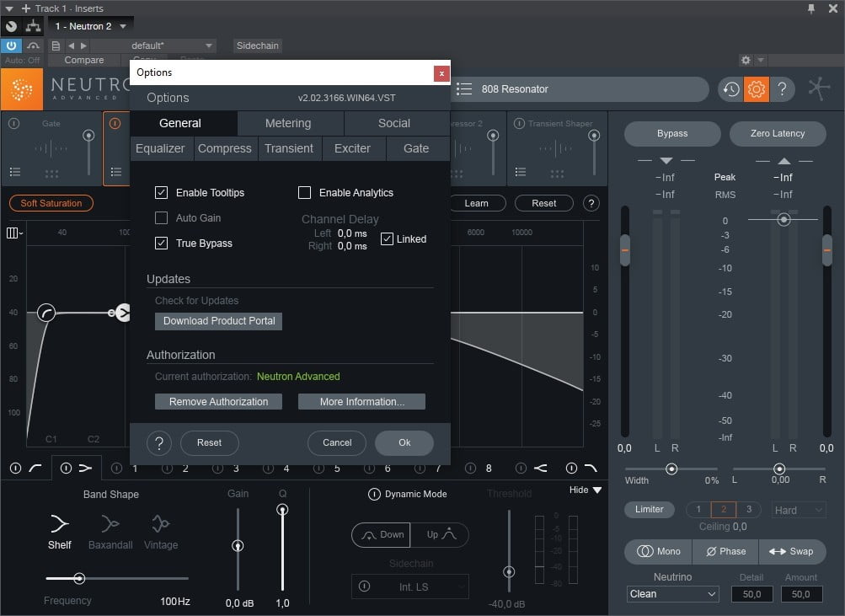Open dropdown arrow beside host gear
Viewport: 845px width, 616px height.
click(x=761, y=60)
